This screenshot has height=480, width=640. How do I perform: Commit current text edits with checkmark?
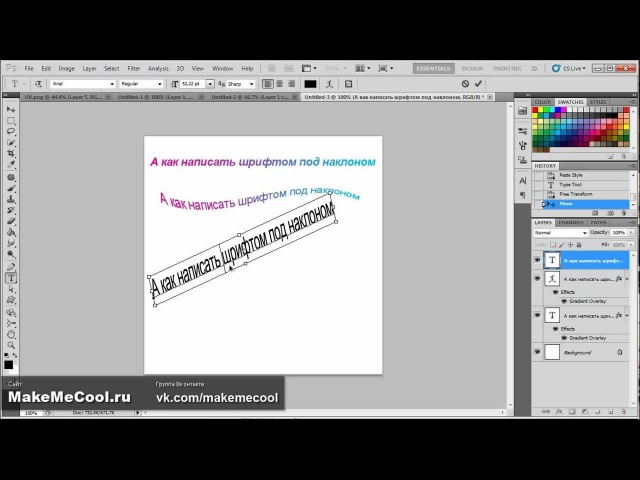(x=478, y=84)
